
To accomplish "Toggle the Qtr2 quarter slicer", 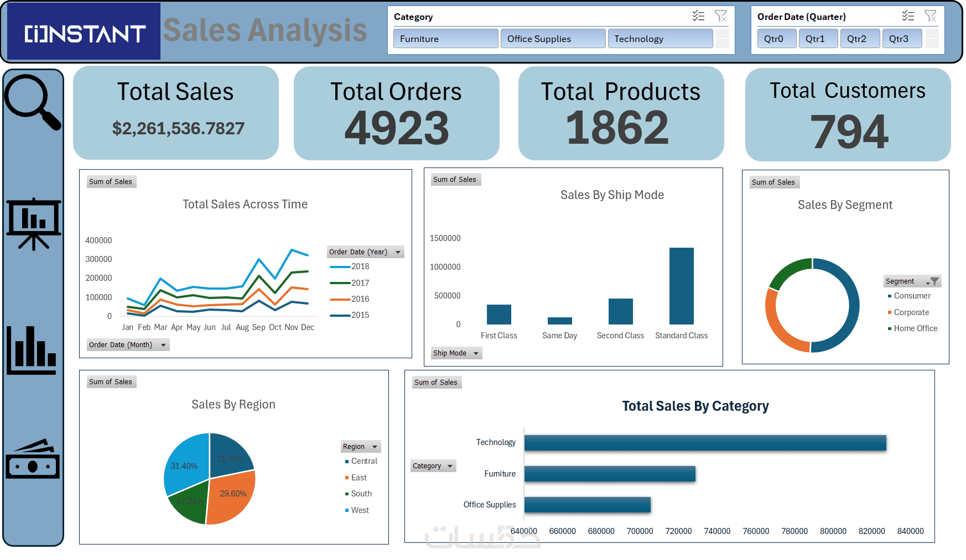I will [860, 39].
